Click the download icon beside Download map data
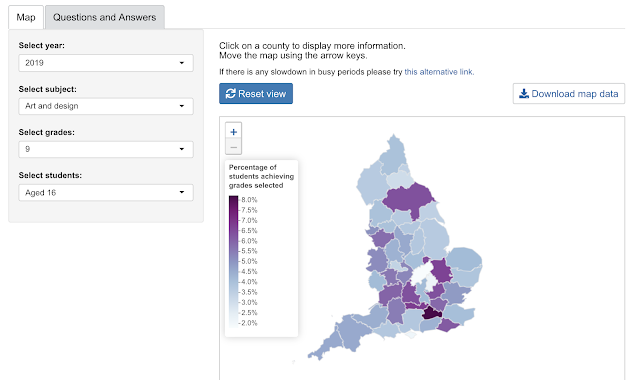This screenshot has width=640, height=380. (x=524, y=93)
